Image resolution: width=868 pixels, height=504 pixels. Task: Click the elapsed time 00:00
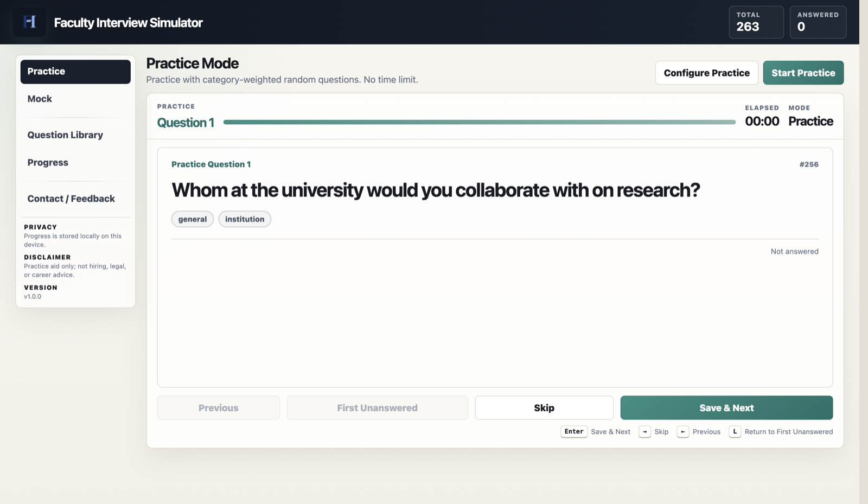click(x=762, y=122)
